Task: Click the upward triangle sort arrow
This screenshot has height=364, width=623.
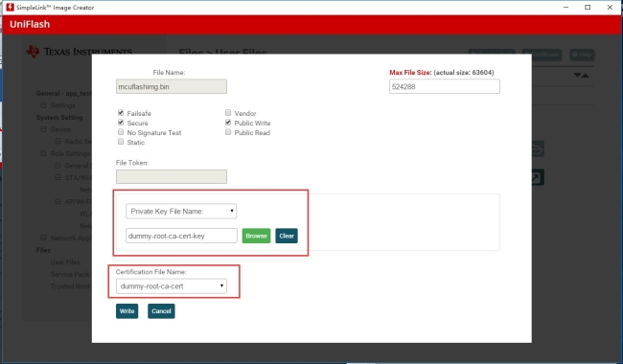Action: pos(586,75)
